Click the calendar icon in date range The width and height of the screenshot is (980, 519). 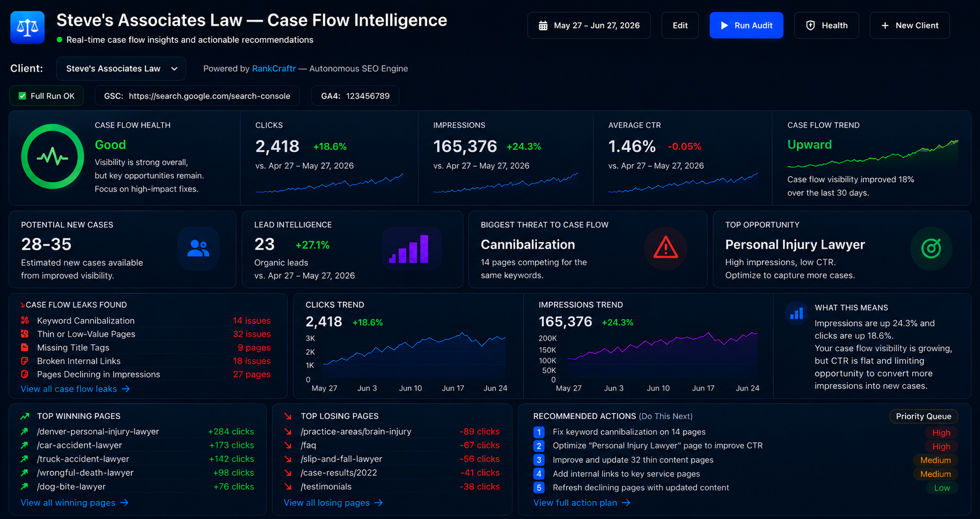(x=543, y=26)
